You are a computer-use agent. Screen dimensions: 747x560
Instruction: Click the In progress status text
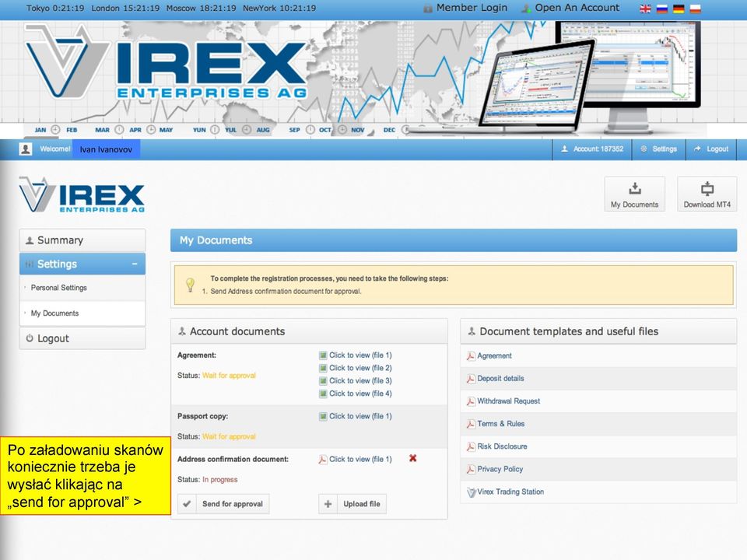click(x=220, y=480)
